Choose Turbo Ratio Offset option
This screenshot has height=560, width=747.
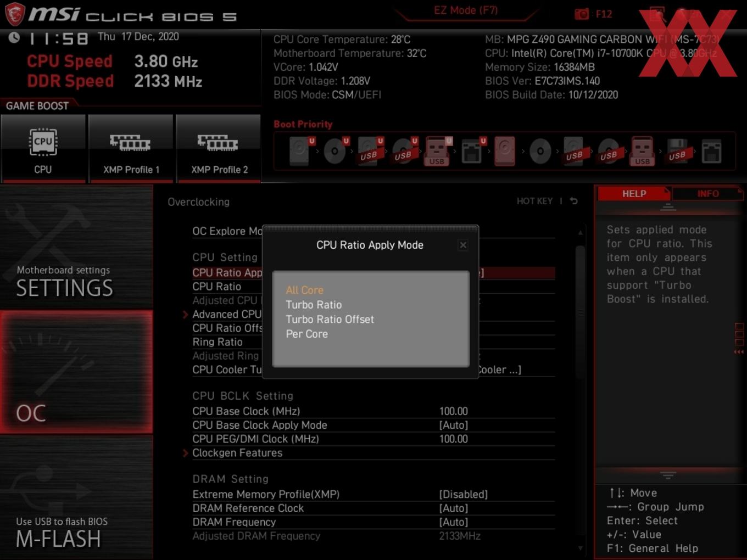pyautogui.click(x=330, y=320)
